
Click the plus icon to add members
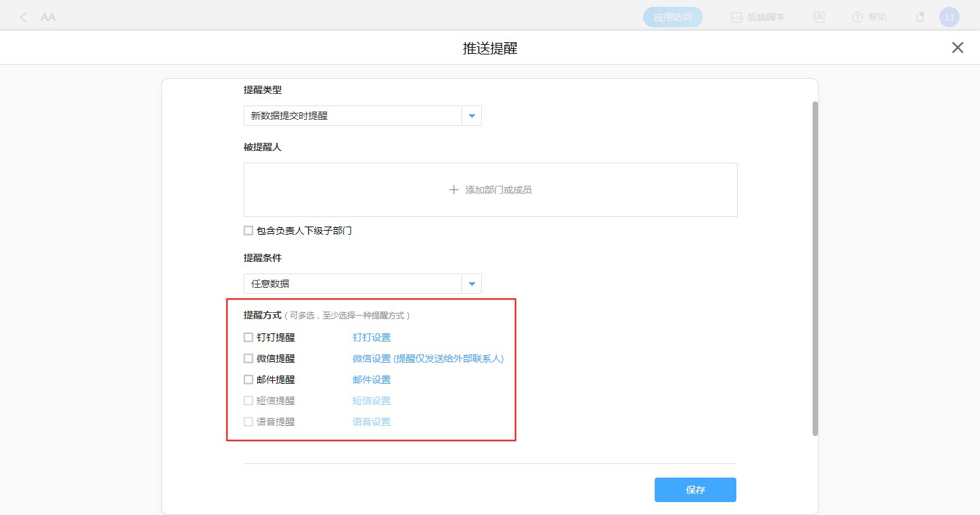(x=454, y=190)
